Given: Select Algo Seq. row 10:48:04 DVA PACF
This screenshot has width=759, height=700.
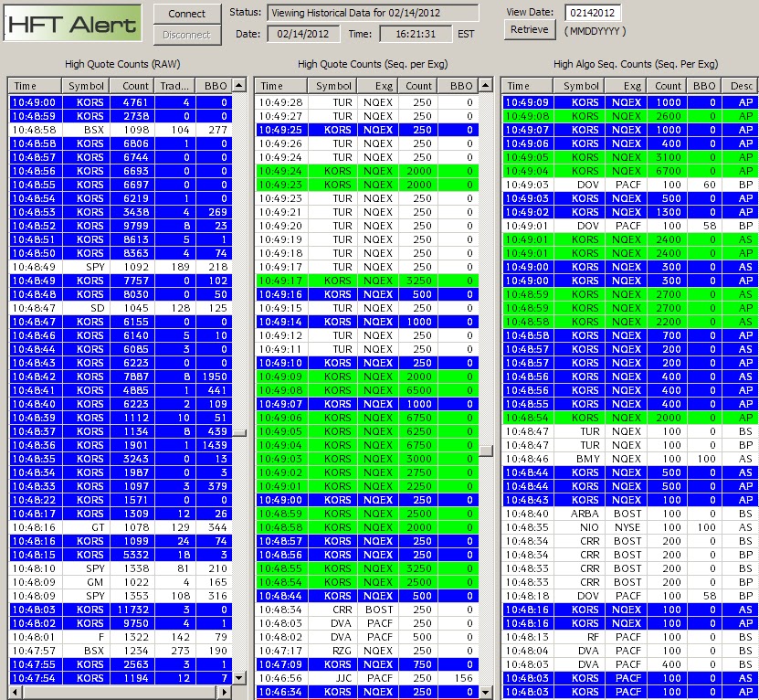Looking at the screenshot, I should coord(631,651).
